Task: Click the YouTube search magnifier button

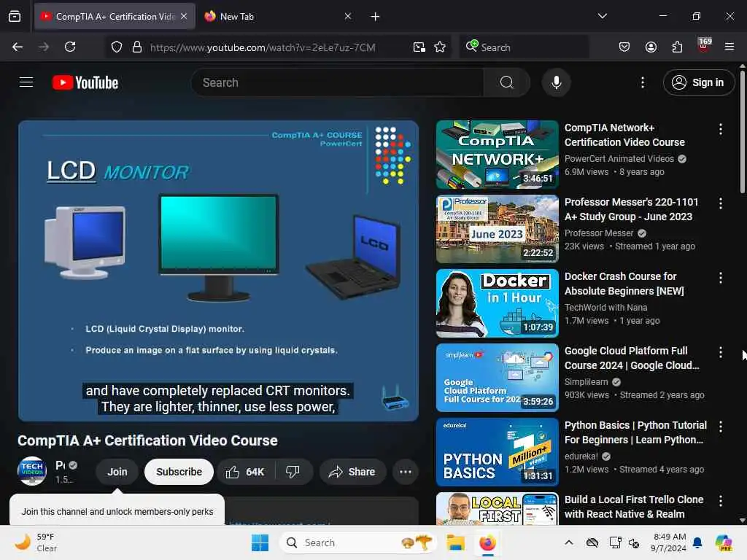Action: 506,82
